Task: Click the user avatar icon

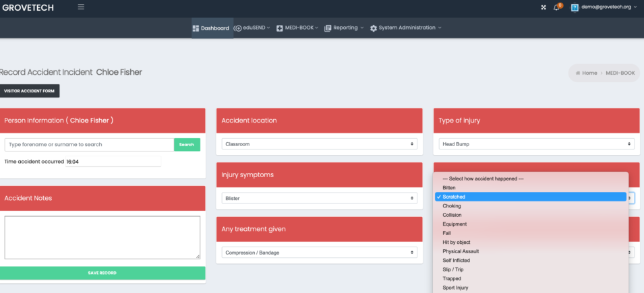Action: tap(575, 7)
